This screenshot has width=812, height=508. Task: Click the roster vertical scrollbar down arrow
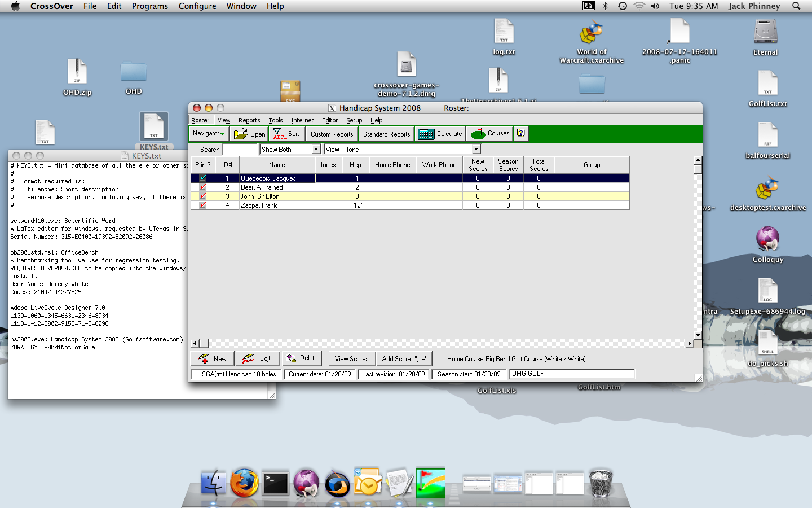(698, 335)
